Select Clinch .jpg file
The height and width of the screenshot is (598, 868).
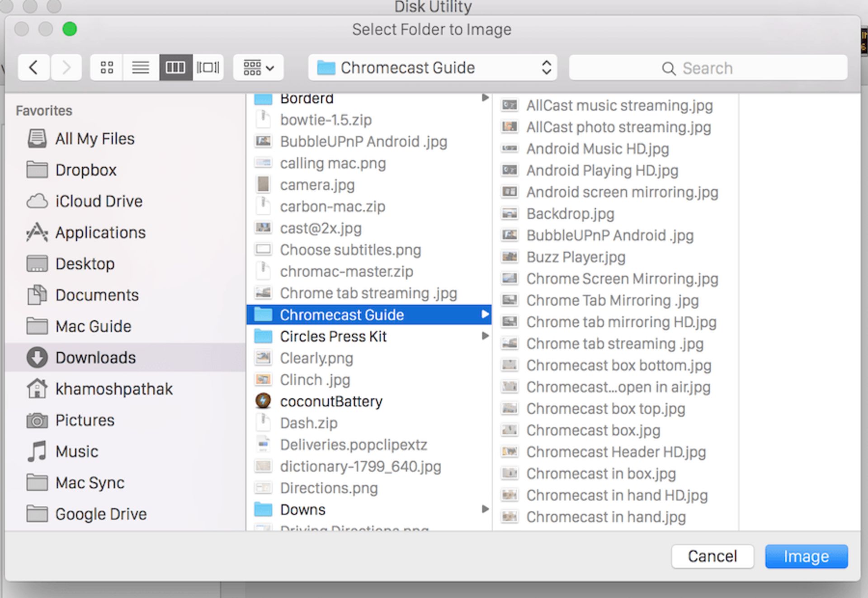[369, 380]
